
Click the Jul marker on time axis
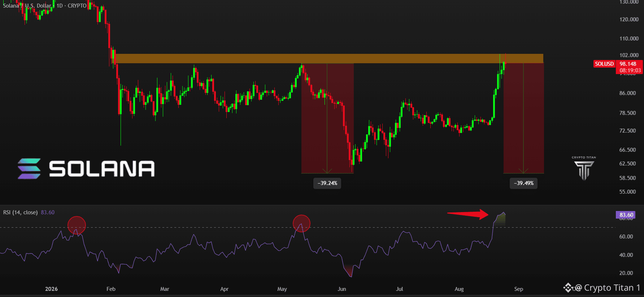click(399, 289)
